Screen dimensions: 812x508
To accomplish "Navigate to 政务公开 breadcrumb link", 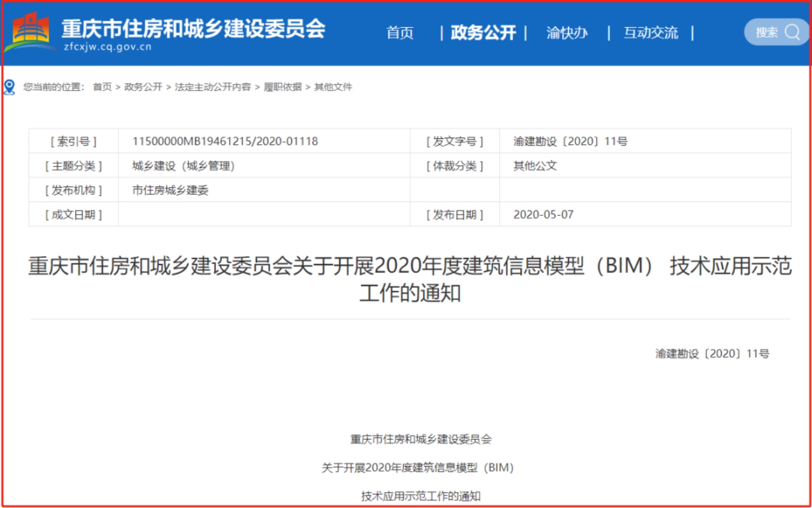I will point(143,87).
